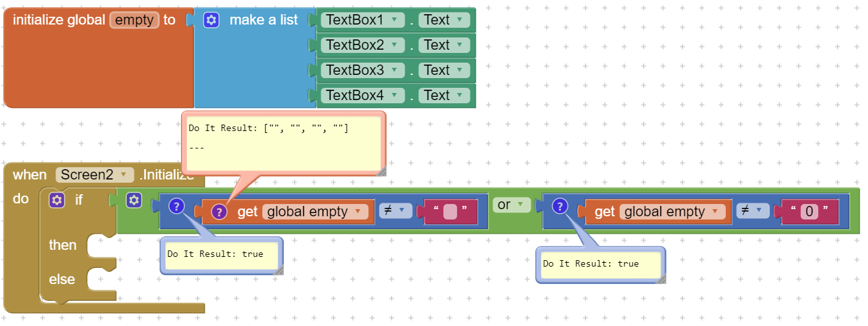Open the Text property dropdown for TextBox3
This screenshot has height=326, width=868.
[x=444, y=70]
